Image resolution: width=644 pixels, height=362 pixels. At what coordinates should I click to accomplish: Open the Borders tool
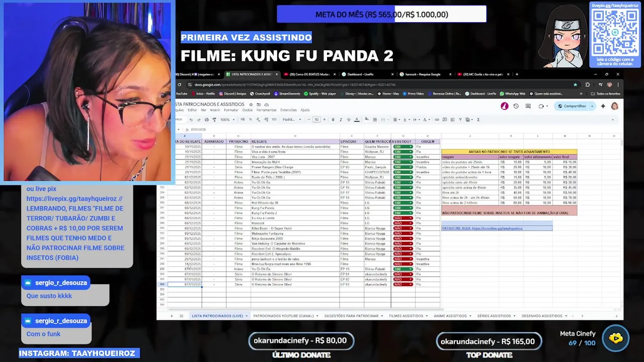(x=375, y=120)
